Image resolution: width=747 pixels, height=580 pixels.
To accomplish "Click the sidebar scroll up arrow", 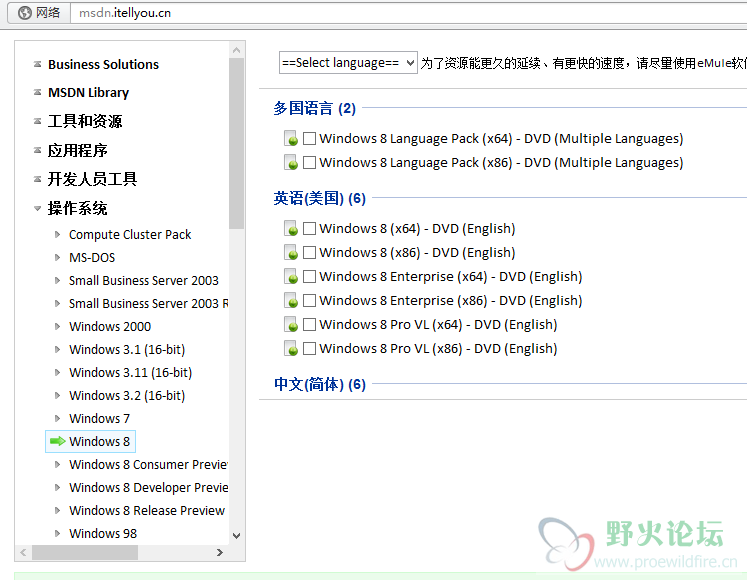I will tap(236, 50).
